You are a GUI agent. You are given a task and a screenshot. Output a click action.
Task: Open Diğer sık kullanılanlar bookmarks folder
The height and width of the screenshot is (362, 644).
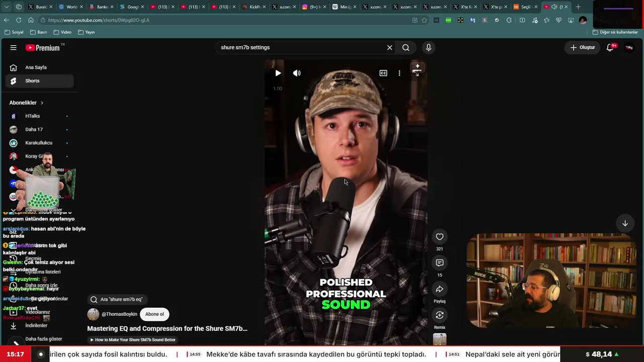(x=615, y=32)
